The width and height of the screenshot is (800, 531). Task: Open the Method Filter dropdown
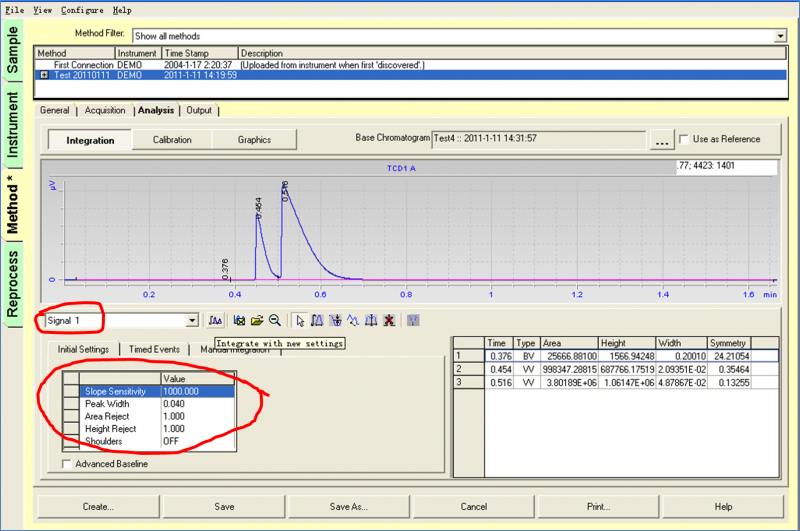[780, 36]
